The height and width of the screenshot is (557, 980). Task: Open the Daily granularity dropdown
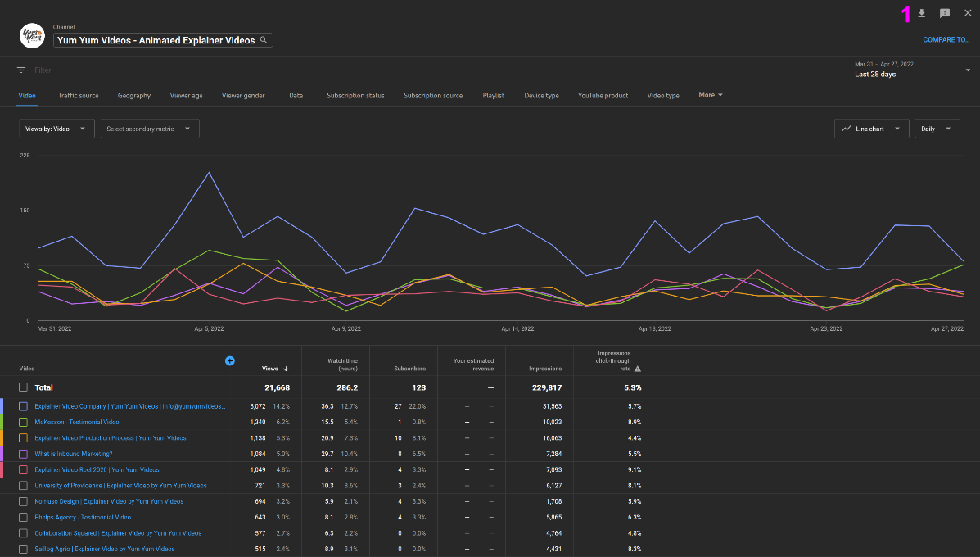(937, 129)
